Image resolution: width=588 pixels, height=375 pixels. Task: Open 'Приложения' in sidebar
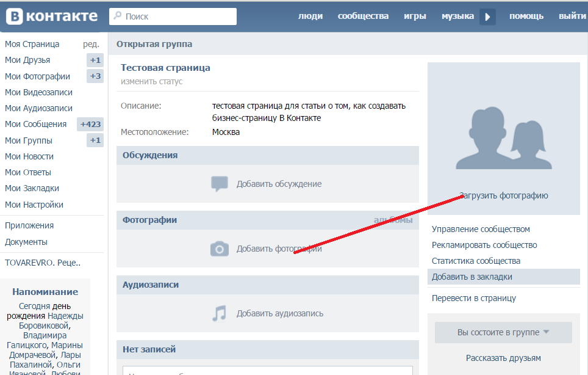29,225
